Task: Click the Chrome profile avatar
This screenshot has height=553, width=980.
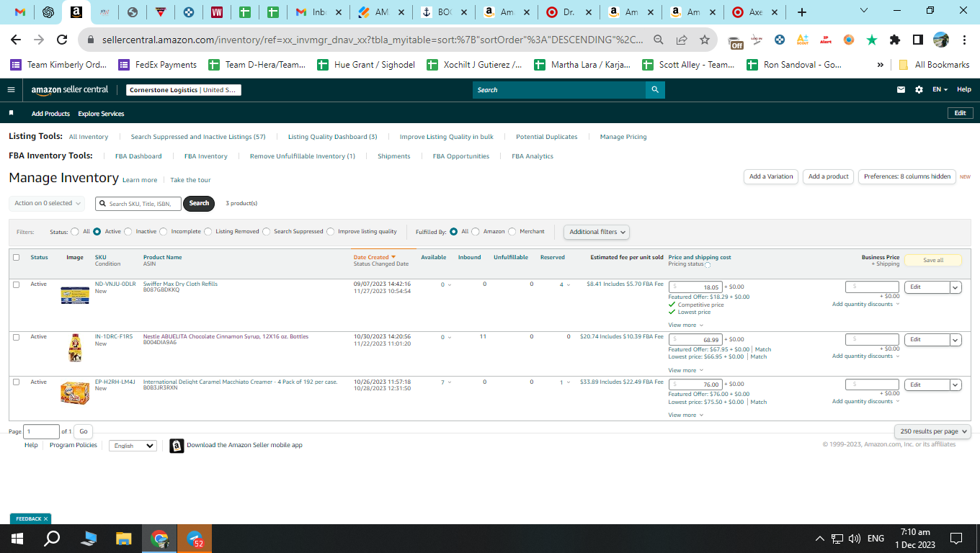Action: tap(941, 40)
